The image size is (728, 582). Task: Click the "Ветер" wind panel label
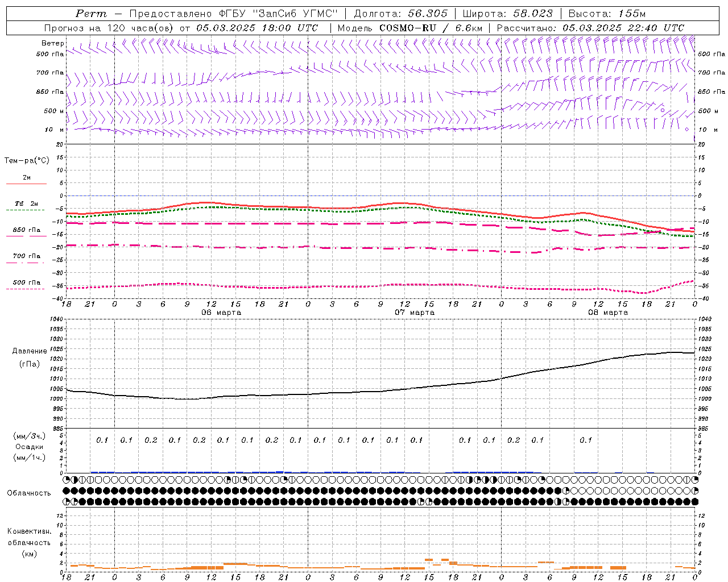coord(53,43)
